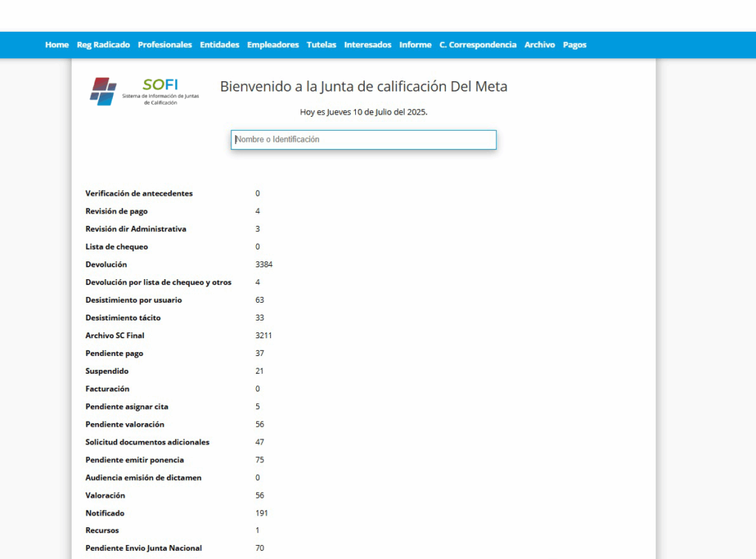Click Desistimiento por usuario label
Image resolution: width=756 pixels, height=559 pixels.
pyautogui.click(x=134, y=300)
